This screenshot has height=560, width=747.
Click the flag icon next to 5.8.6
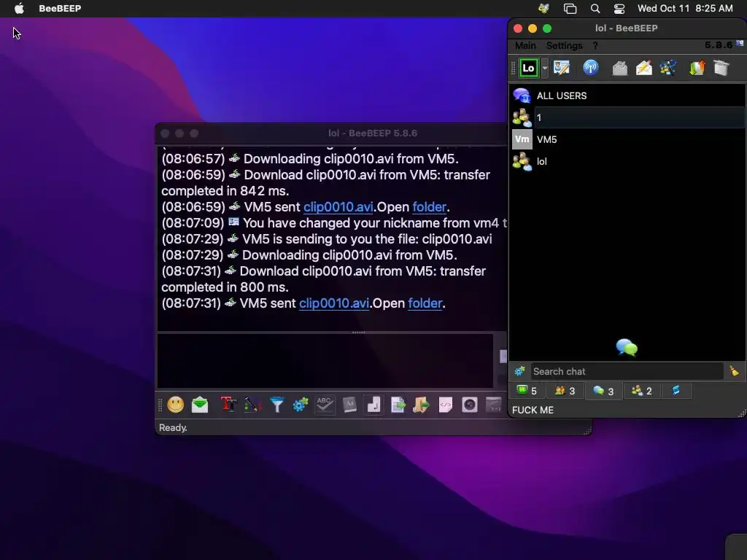(x=740, y=43)
